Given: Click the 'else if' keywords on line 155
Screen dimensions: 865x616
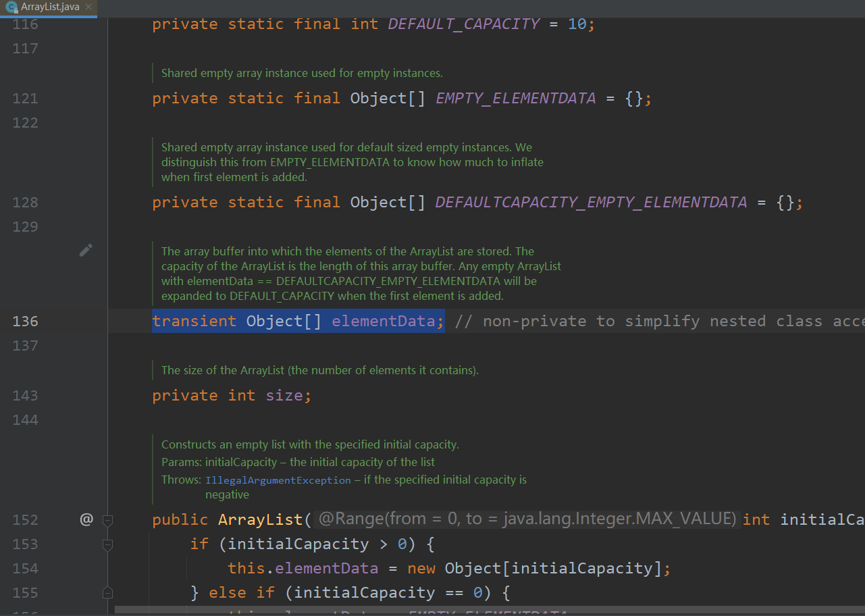Looking at the screenshot, I should pos(242,593).
